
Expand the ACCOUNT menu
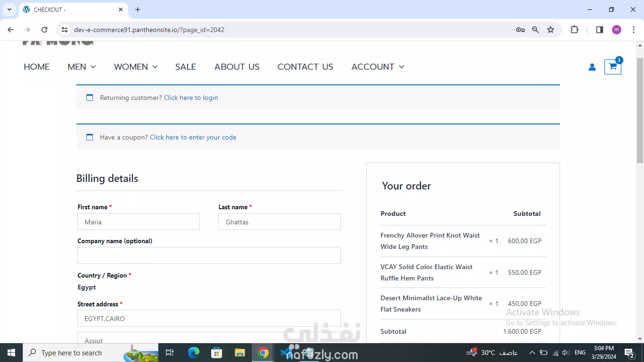click(378, 67)
